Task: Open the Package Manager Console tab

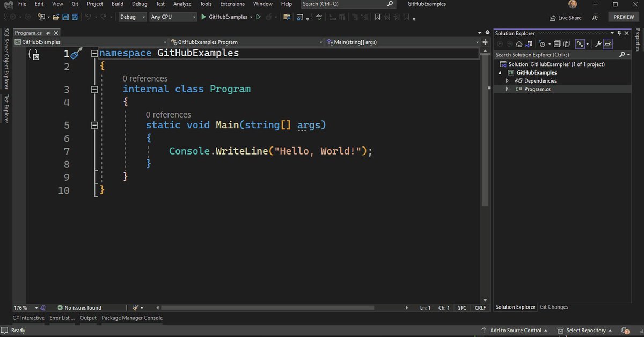Action: coord(132,318)
